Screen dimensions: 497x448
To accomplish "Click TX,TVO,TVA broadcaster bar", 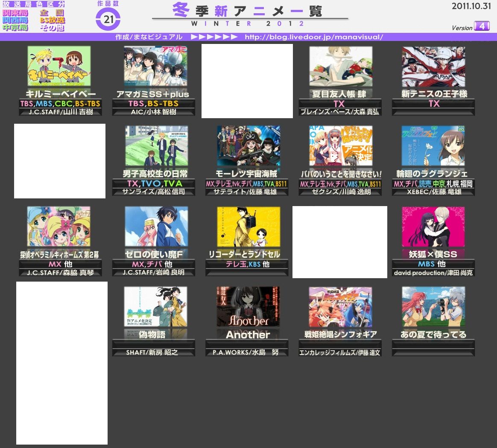I will click(153, 183).
